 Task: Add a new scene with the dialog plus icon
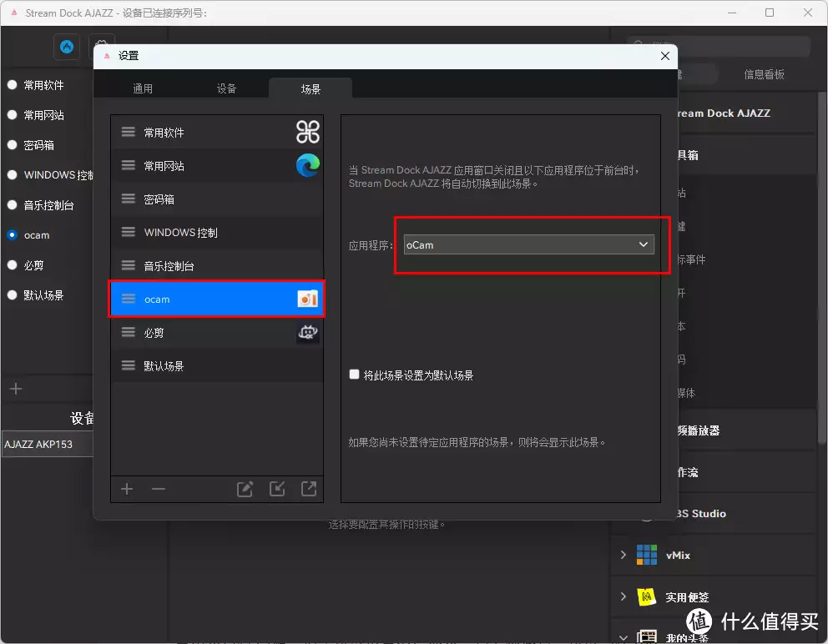coord(127,489)
